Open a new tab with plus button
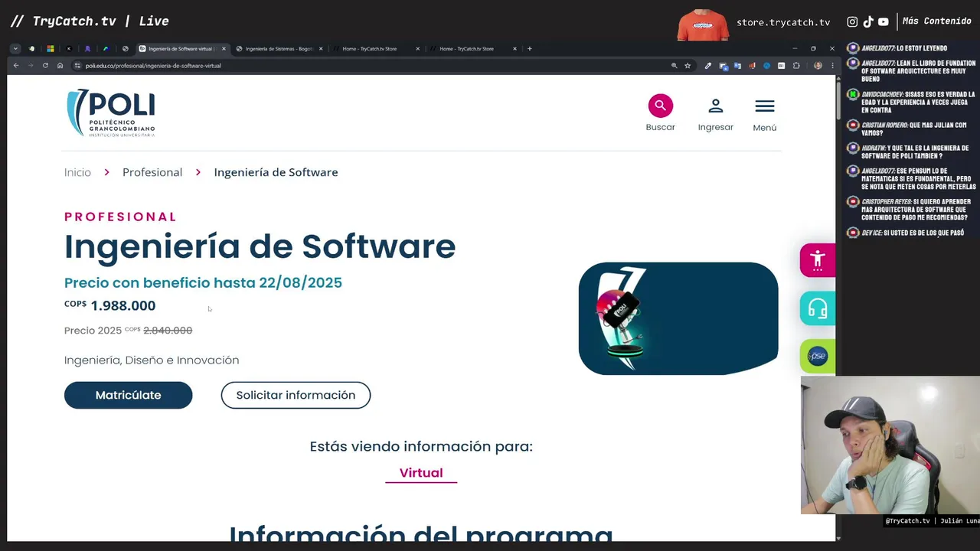This screenshot has height=551, width=980. click(529, 49)
